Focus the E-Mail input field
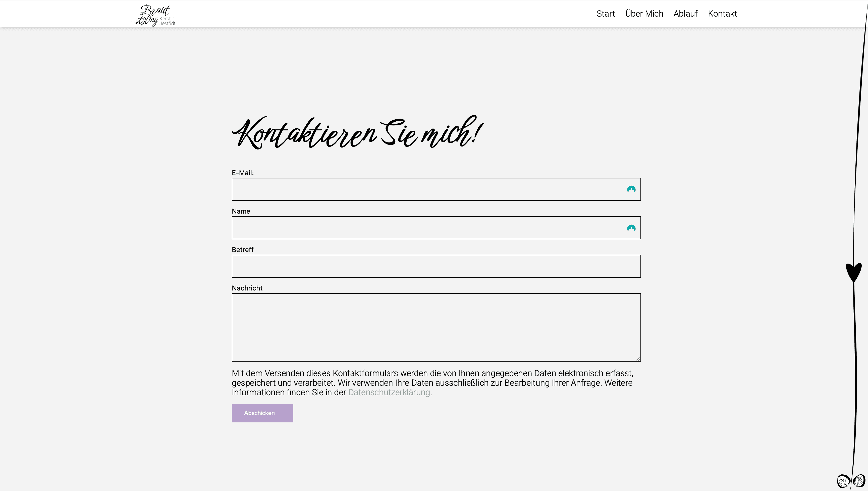The width and height of the screenshot is (868, 491). point(424,189)
